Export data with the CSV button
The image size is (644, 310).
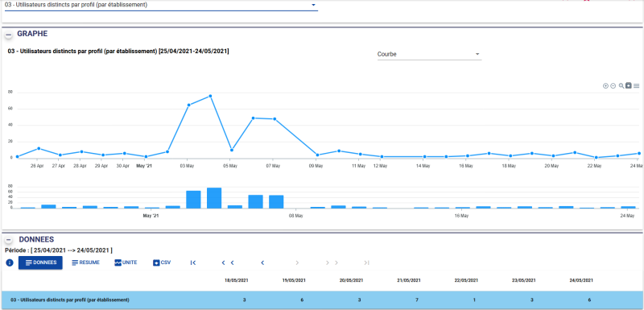(x=162, y=262)
